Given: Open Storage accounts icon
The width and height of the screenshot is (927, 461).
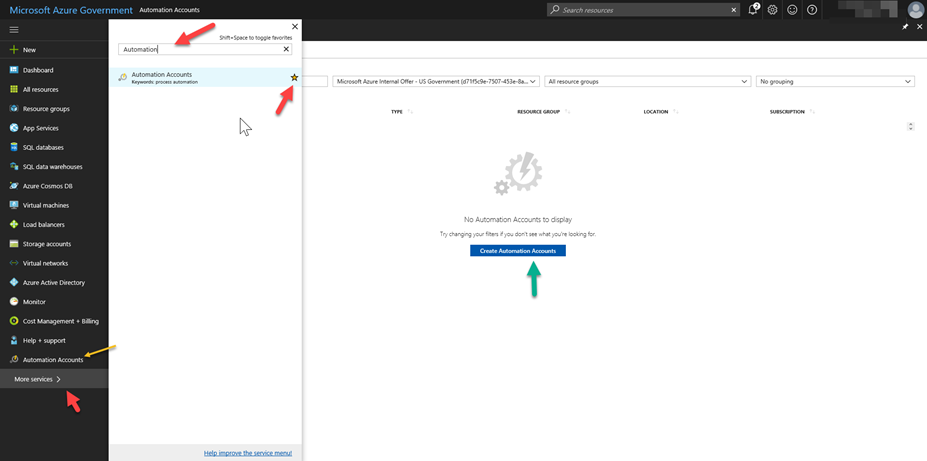Looking at the screenshot, I should (x=14, y=244).
